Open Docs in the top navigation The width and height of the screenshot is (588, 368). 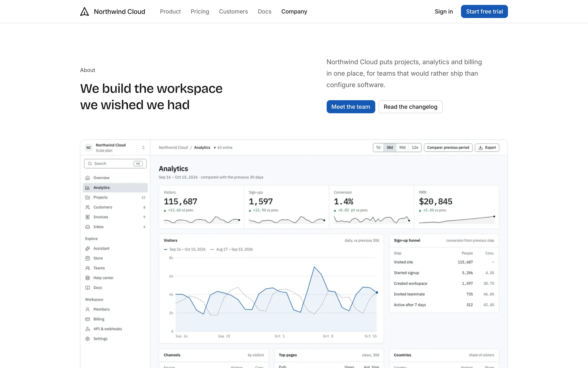264,11
